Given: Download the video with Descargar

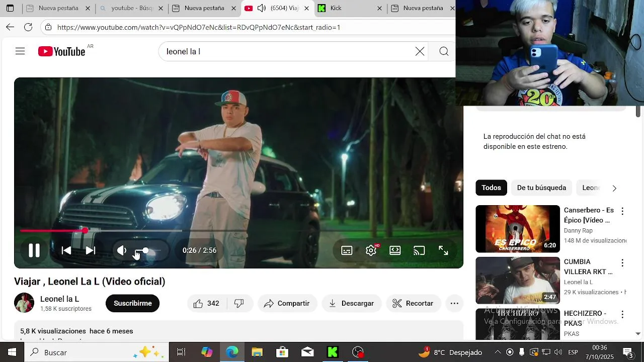Looking at the screenshot, I should [x=351, y=303].
